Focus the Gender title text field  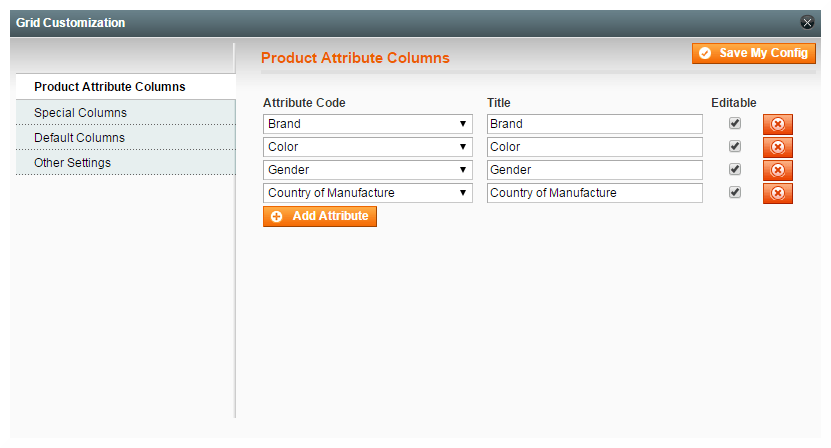tap(594, 170)
